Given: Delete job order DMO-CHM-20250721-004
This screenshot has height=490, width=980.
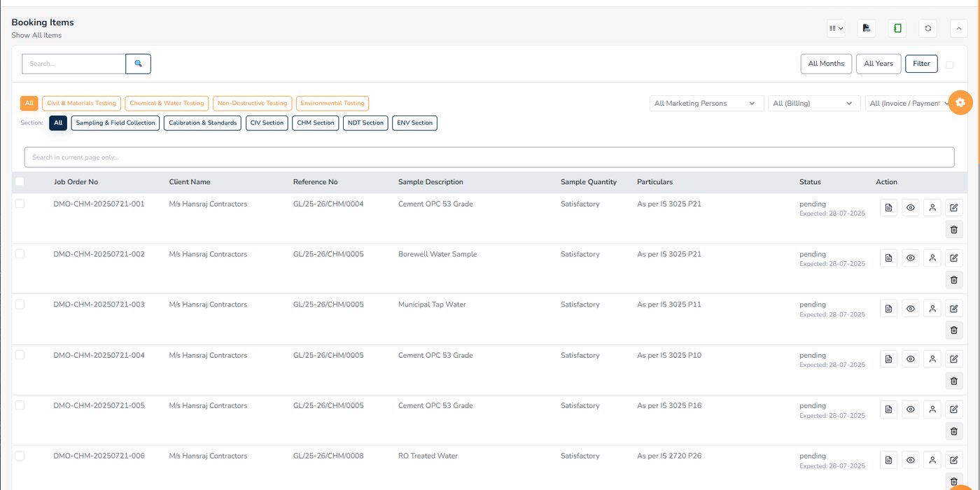Looking at the screenshot, I should click(954, 380).
